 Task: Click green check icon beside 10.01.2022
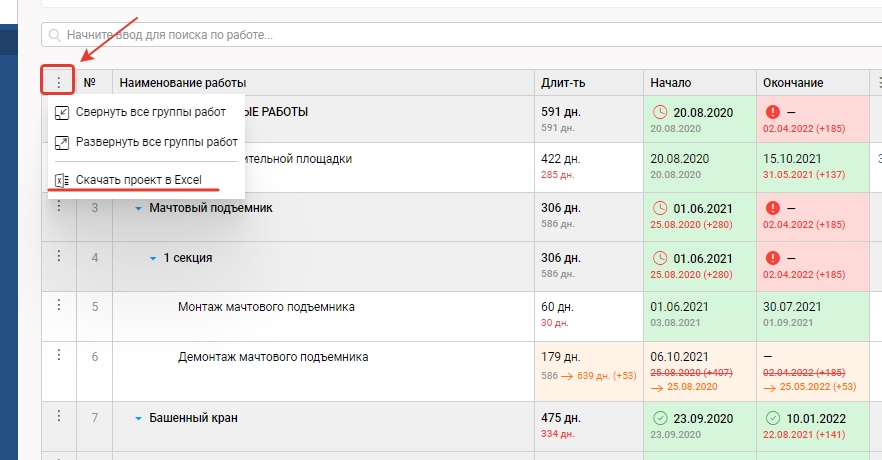coord(772,418)
